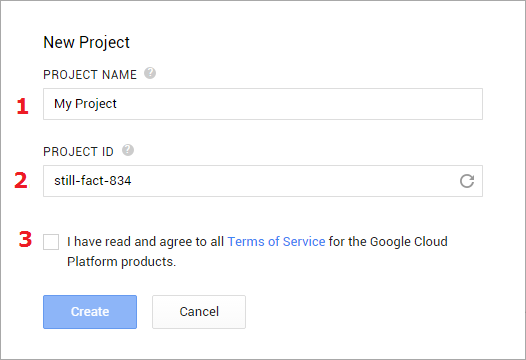Cancel the new project dialog
526x360 pixels.
point(199,312)
